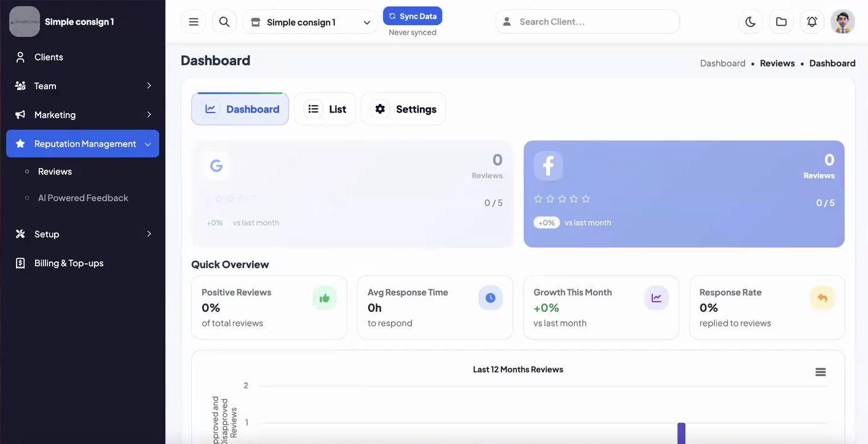Click the Sync Data button
This screenshot has width=868, height=444.
point(412,16)
